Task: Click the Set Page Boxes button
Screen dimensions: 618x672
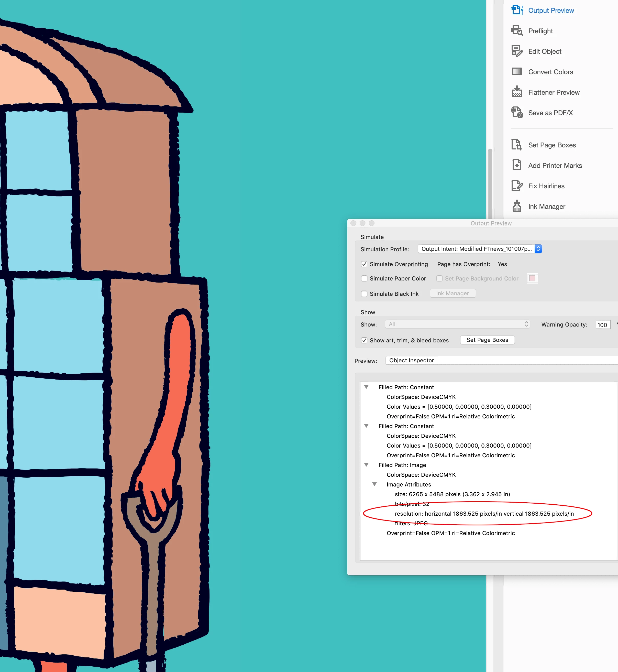Action: (487, 340)
